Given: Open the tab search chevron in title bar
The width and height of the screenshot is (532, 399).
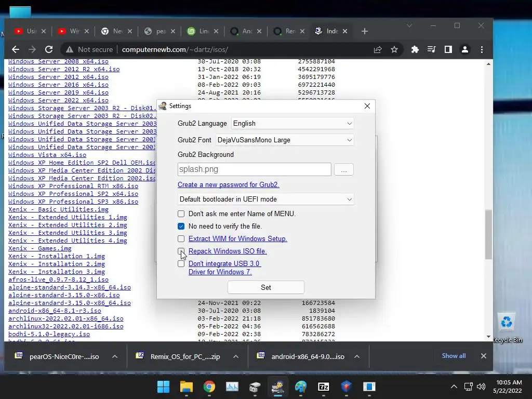Looking at the screenshot, I should point(409,26).
